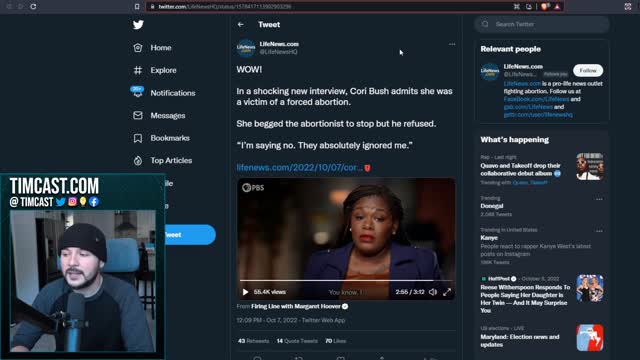
Task: Open the Facebook.com/LifeNews bio link
Action: tap(536, 99)
